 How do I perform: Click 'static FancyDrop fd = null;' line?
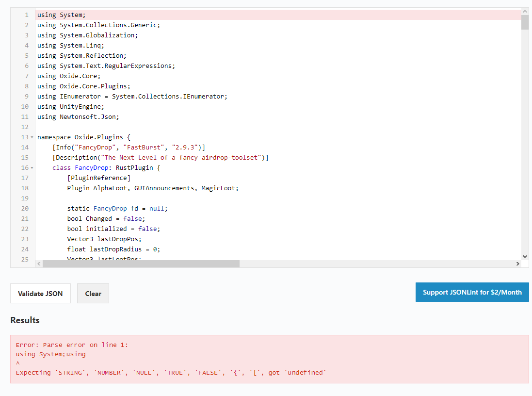pos(117,209)
